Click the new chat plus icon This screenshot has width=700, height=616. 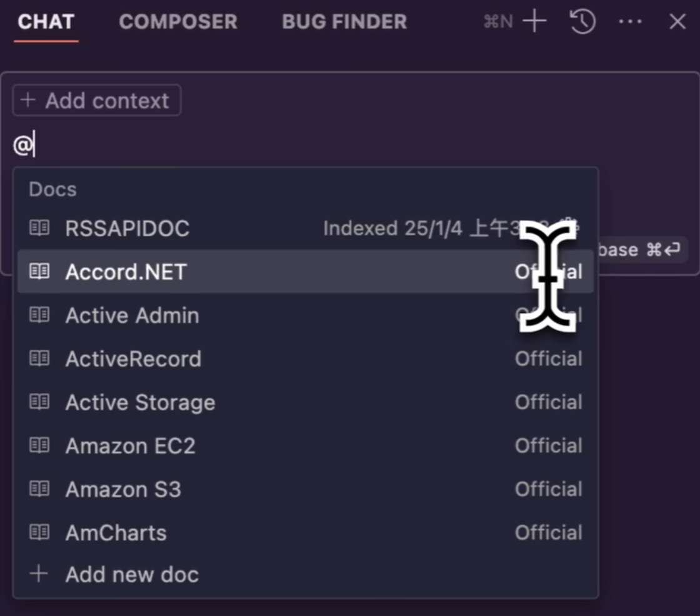click(x=534, y=22)
